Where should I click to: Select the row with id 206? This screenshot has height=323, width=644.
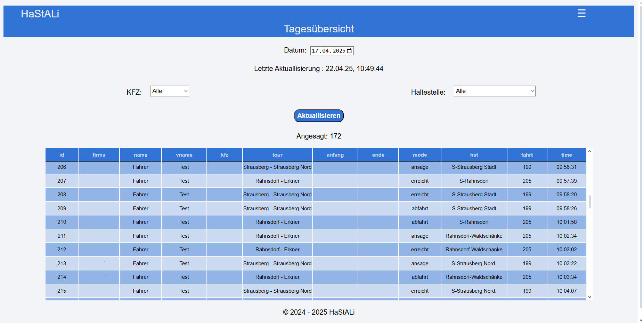click(x=62, y=167)
